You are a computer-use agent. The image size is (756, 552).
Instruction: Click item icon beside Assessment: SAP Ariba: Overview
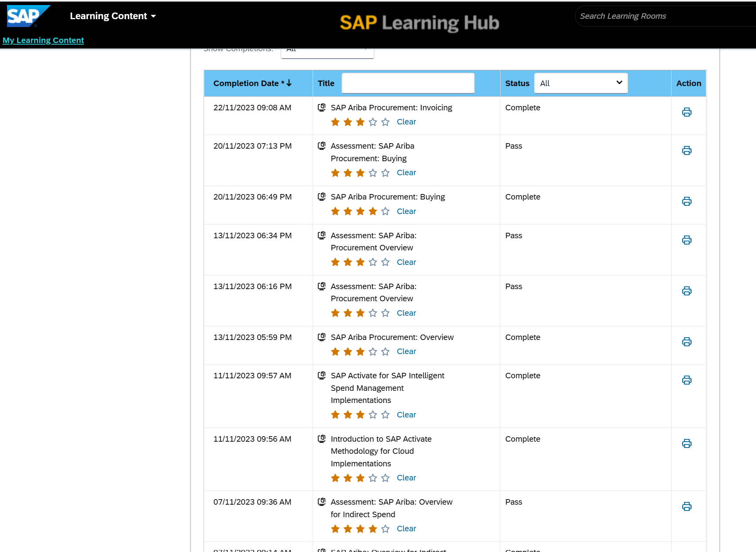tap(322, 502)
